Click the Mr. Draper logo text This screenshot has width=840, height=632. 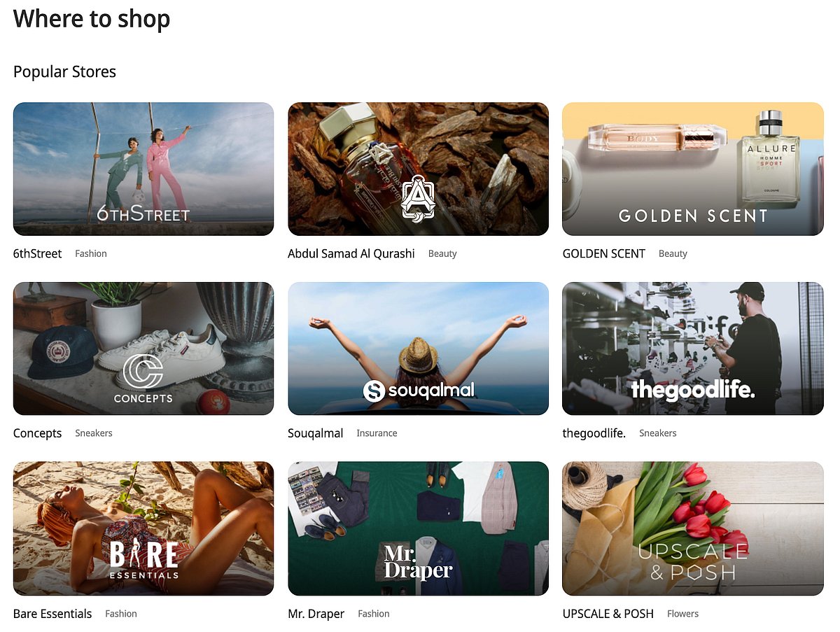coord(418,562)
